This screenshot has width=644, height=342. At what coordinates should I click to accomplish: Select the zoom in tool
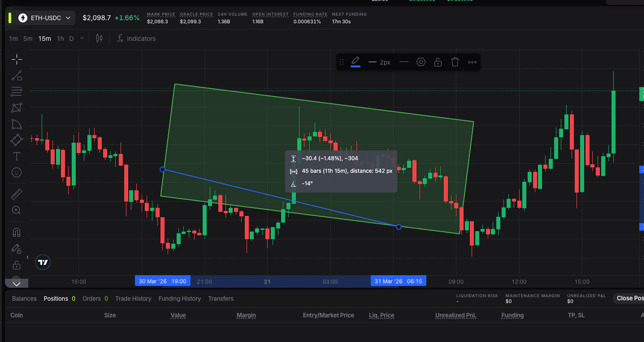point(17,210)
